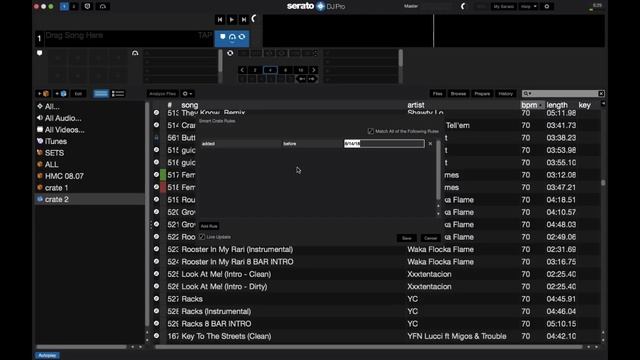Open the My Serato button
Image resolution: width=640 pixels, height=360 pixels.
point(503,7)
